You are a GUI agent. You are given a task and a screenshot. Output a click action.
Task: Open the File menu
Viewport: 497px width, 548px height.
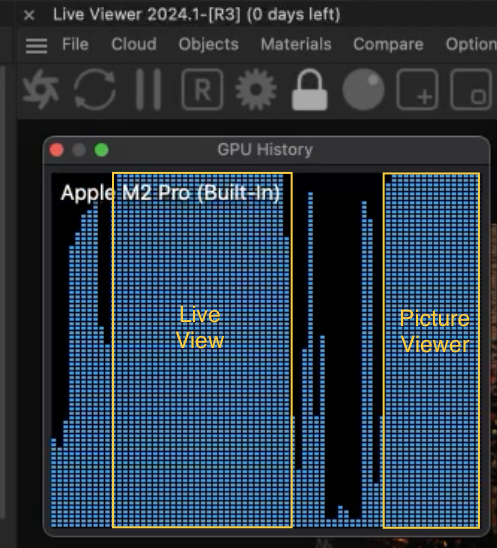pyautogui.click(x=75, y=44)
